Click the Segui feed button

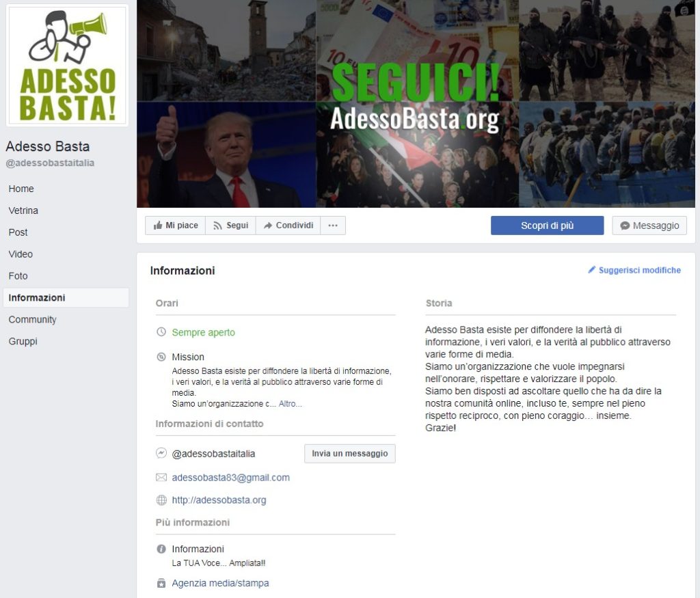(230, 226)
